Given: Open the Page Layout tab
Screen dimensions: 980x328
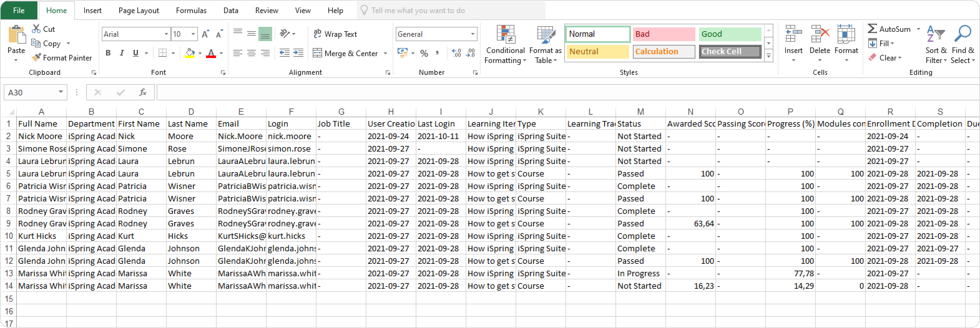Looking at the screenshot, I should click(x=139, y=11).
